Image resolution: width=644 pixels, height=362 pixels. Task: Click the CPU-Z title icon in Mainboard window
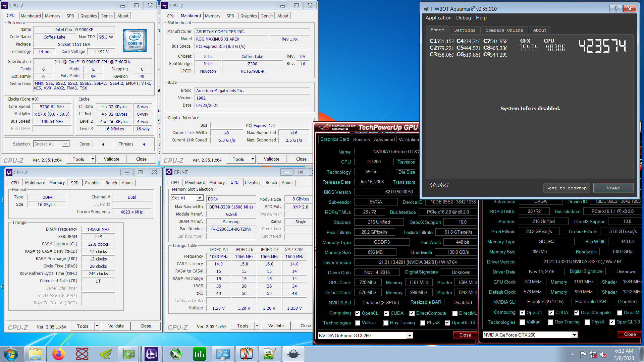[165, 5]
